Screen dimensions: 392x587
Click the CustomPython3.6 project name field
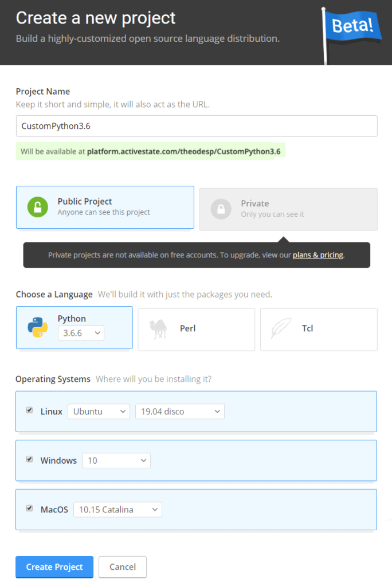tap(196, 126)
